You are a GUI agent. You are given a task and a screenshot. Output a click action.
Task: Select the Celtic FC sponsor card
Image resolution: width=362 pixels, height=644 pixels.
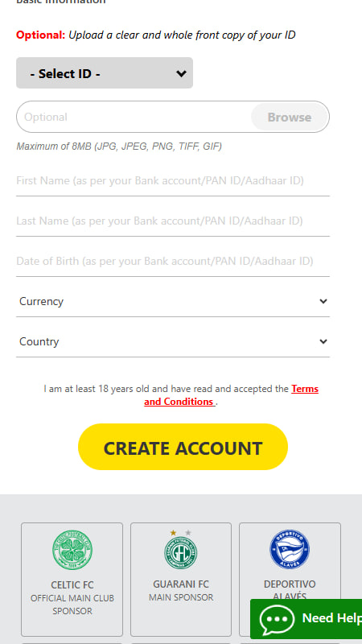point(72,580)
